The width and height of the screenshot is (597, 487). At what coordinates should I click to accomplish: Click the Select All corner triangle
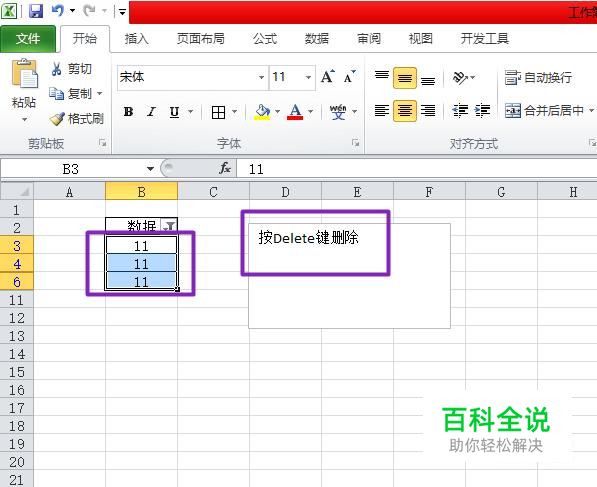(17, 191)
